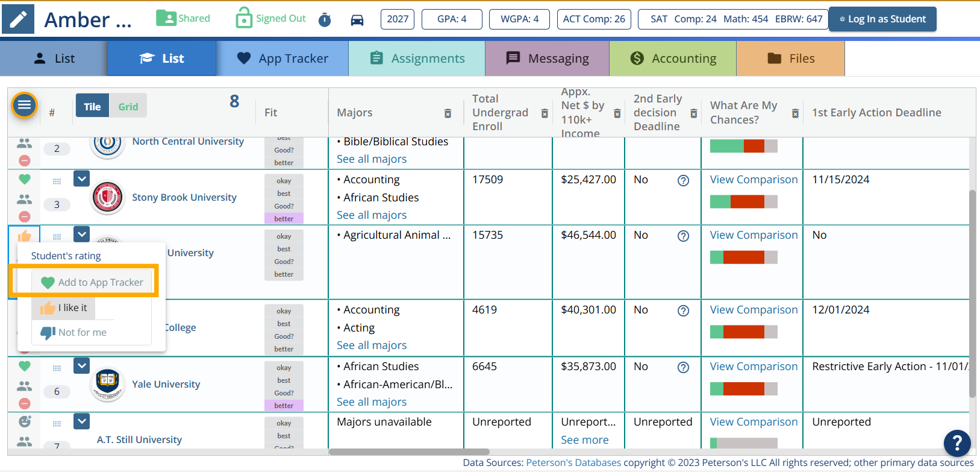
Task: Switch to Tile view
Action: coord(92,106)
